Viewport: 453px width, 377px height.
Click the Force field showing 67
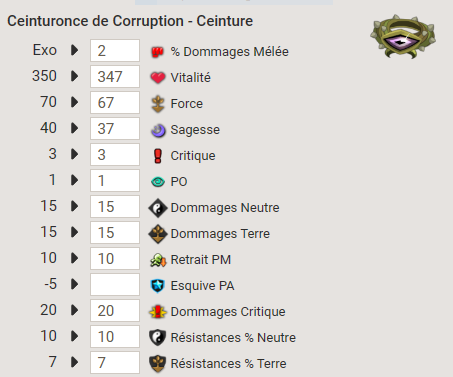[x=115, y=102]
